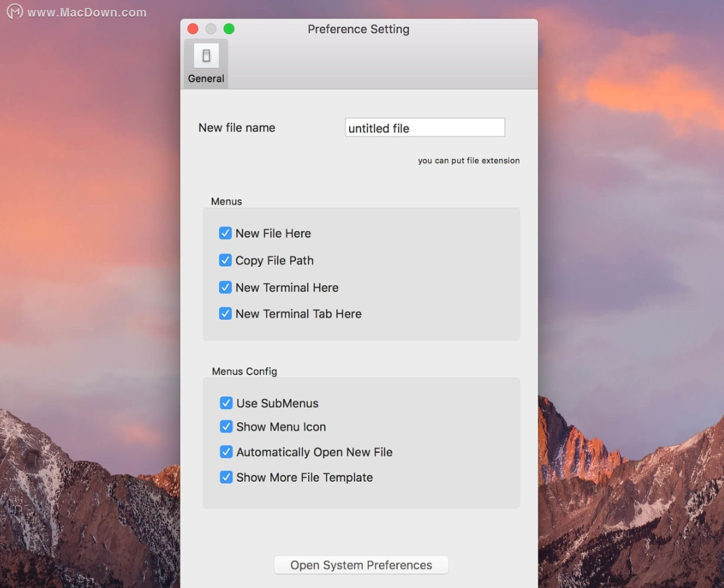Click the 'you can put file extension' hint
The width and height of the screenshot is (724, 588).
tap(469, 161)
